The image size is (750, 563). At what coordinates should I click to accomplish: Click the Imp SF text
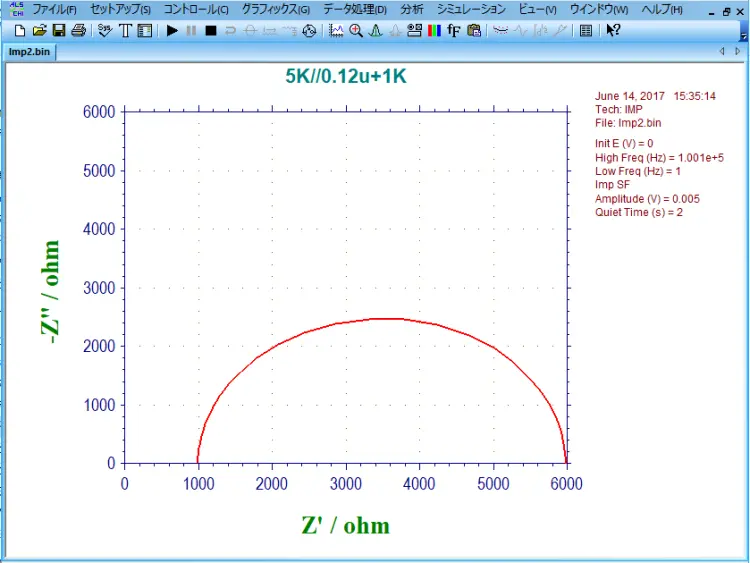click(x=612, y=185)
